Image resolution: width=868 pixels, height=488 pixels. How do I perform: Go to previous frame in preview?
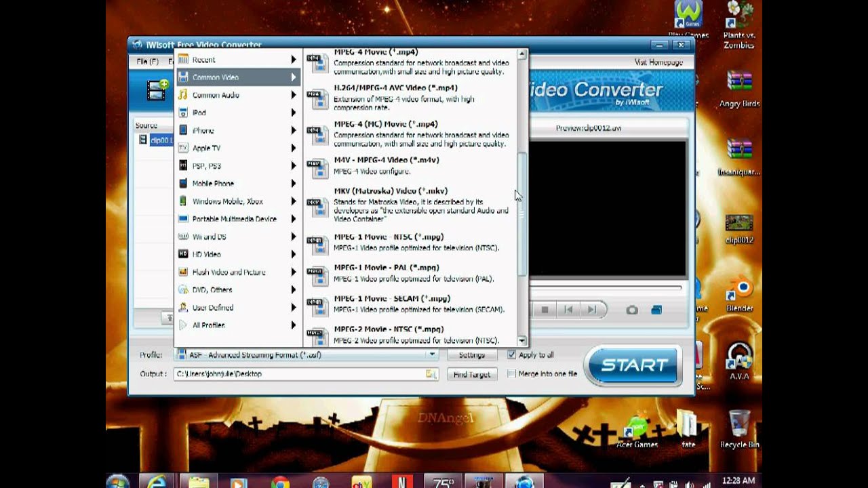568,310
